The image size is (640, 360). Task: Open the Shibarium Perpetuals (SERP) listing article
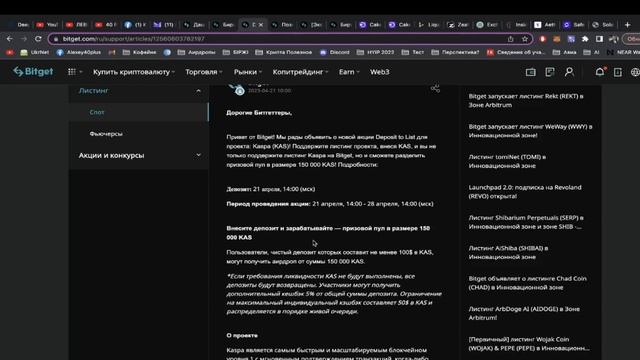coord(526,222)
